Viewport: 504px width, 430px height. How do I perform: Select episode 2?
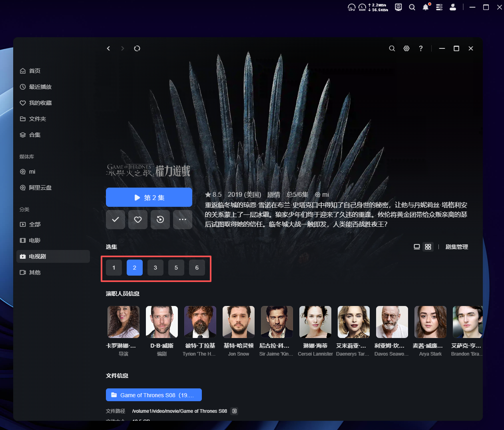tap(135, 268)
